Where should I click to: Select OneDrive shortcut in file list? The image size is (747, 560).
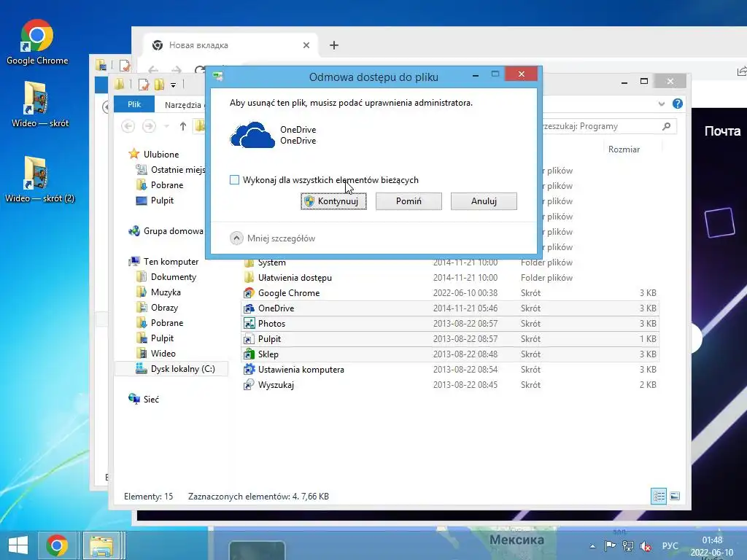[450, 308]
